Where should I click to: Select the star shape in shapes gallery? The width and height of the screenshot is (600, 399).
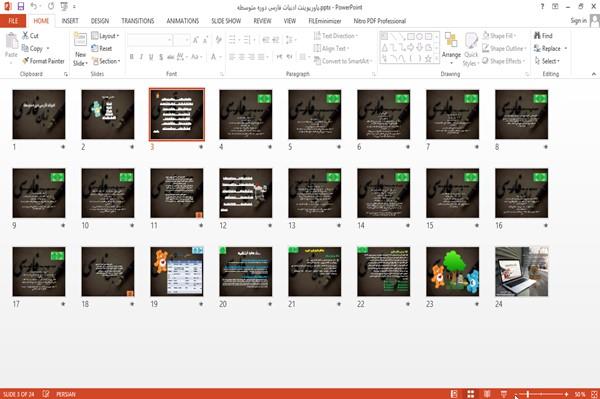click(x=428, y=59)
